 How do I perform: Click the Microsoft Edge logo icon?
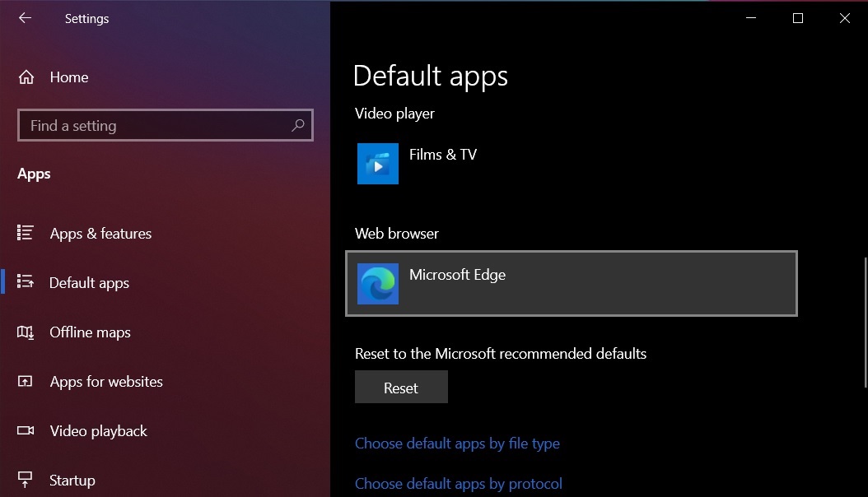(378, 284)
